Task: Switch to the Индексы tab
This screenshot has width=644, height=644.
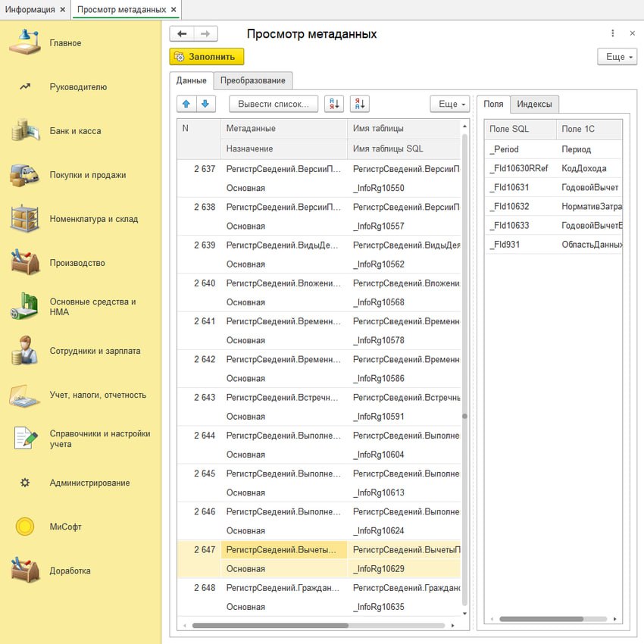Action: click(534, 104)
